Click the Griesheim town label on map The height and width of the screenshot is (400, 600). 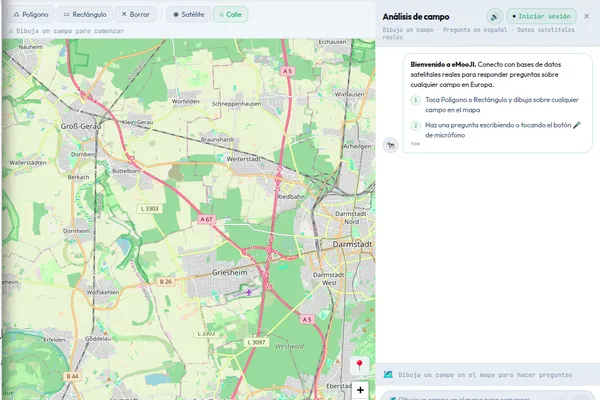tap(230, 273)
